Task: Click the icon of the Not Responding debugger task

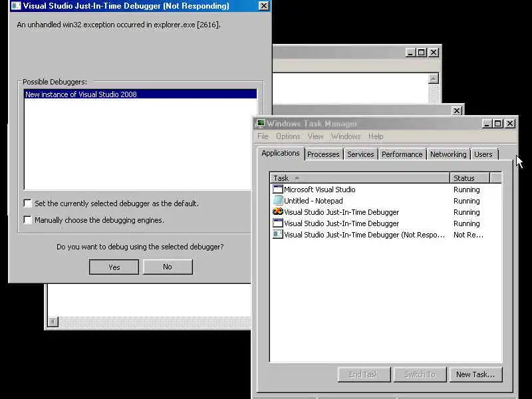Action: tap(277, 235)
